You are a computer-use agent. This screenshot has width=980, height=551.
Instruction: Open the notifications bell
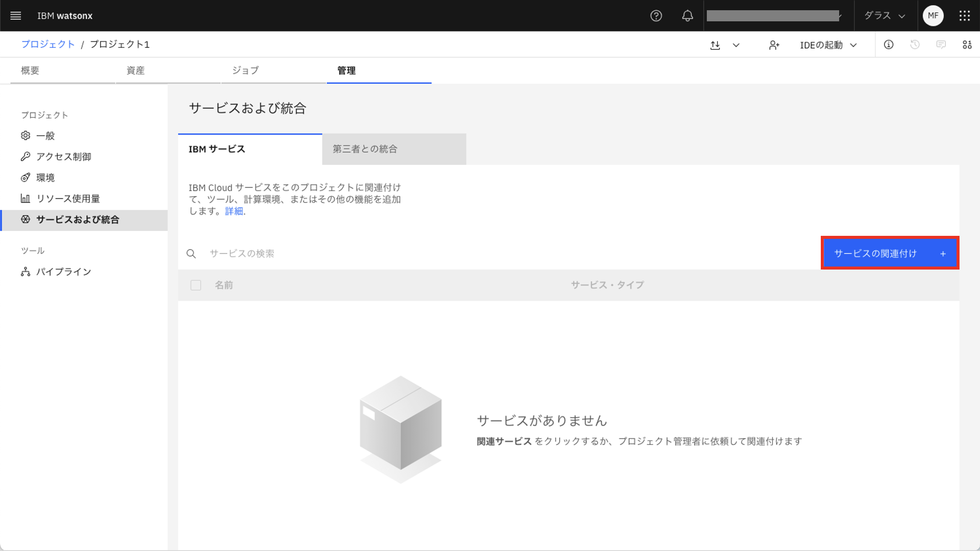click(x=687, y=16)
